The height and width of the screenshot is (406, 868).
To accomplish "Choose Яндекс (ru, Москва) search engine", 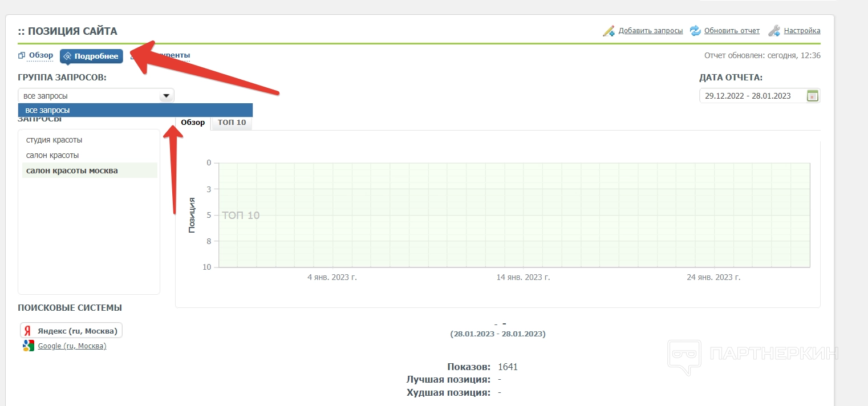I will click(71, 331).
